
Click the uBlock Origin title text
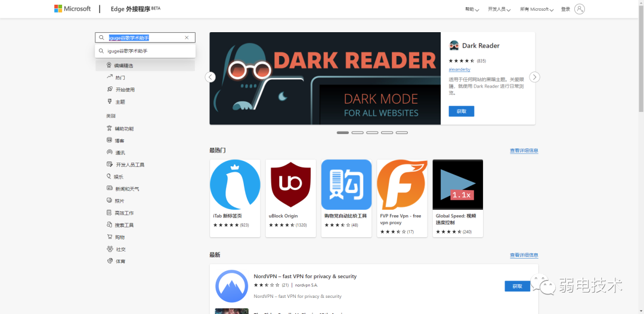[283, 216]
